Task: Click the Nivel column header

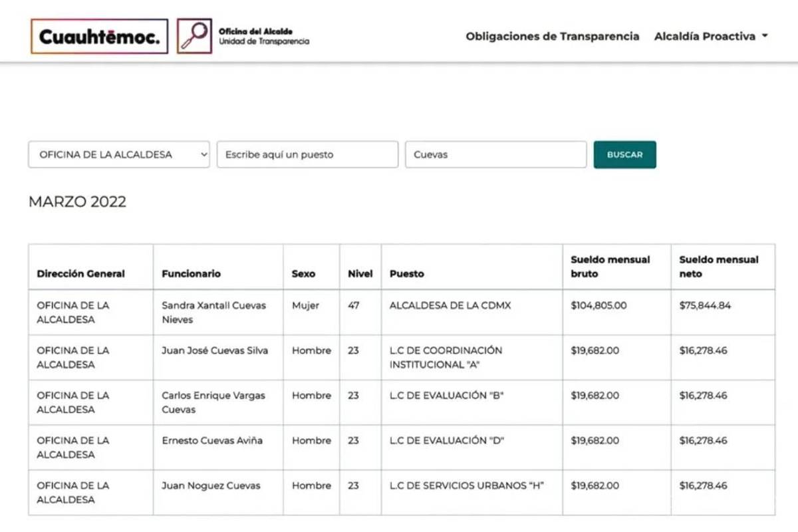Action: tap(360, 273)
